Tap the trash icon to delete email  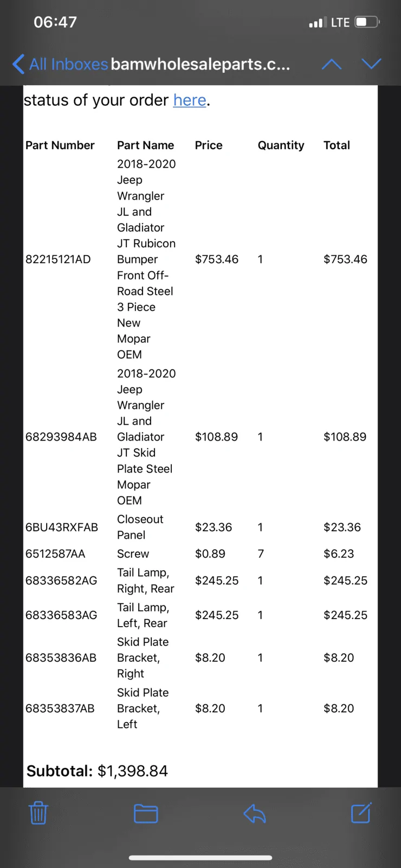[x=38, y=813]
